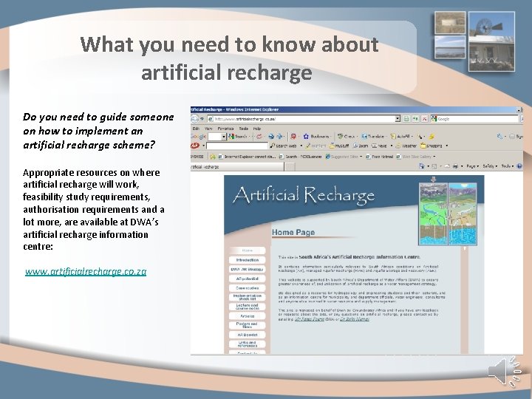This screenshot has width=532, height=399.
Task: Click the Shopping folder button on Ask toolbar
Action: click(432, 146)
